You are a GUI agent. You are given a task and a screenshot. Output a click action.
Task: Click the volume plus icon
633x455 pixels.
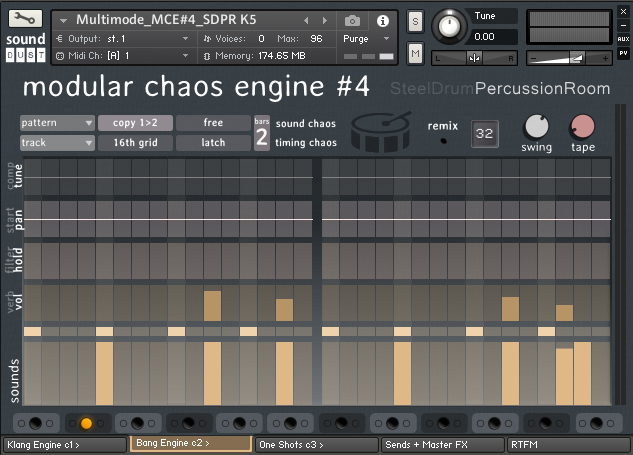[605, 59]
